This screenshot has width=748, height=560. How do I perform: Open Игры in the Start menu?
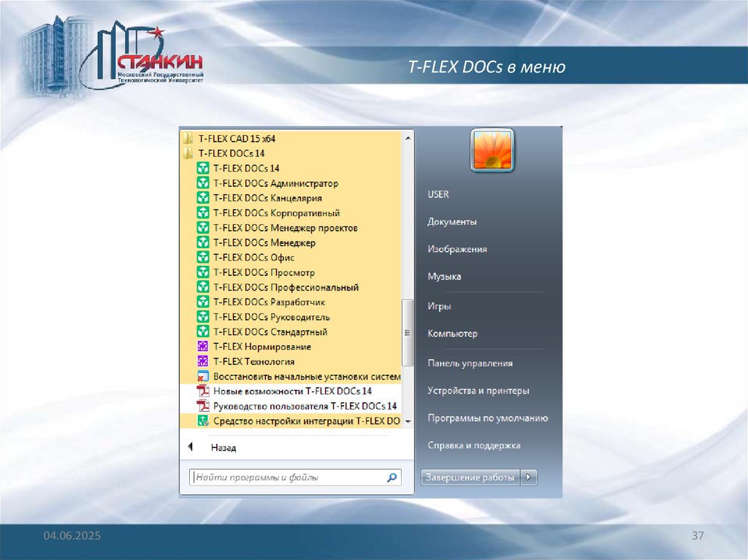tap(439, 306)
